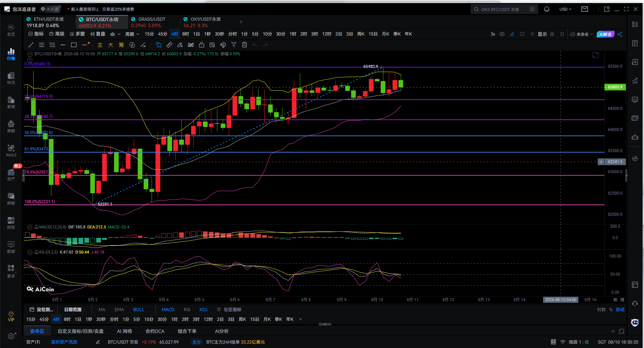Click the AI解读 button

605,34
